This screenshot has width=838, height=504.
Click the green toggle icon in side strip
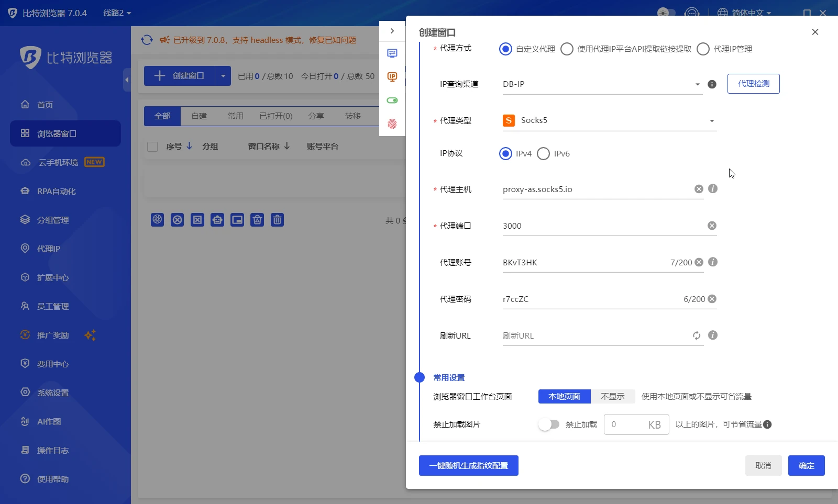(x=392, y=100)
